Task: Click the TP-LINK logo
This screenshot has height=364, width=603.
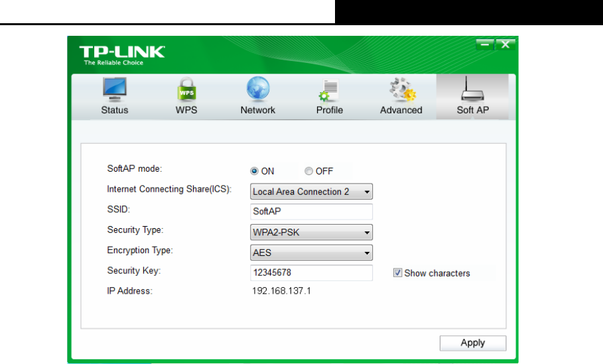Action: click(122, 52)
